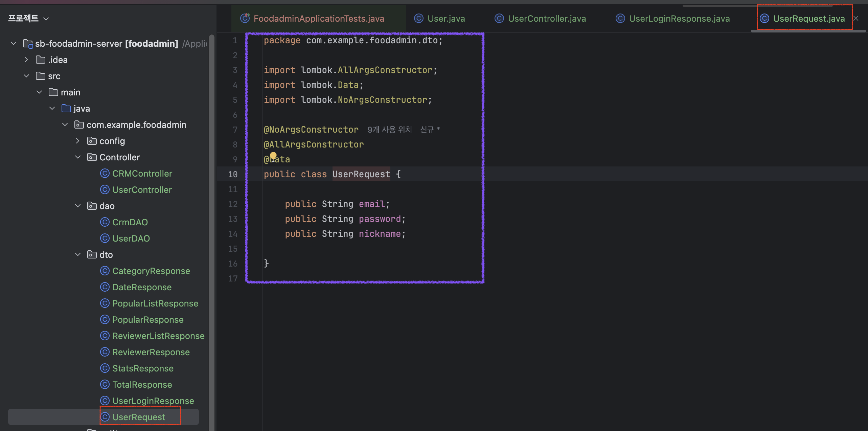Click the UserRequest class name in code
This screenshot has width=868, height=431.
[x=361, y=174]
